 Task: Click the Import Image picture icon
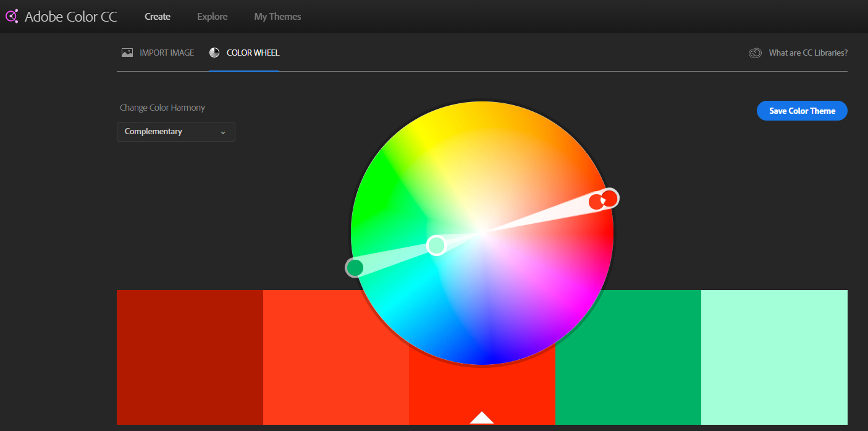pyautogui.click(x=127, y=53)
